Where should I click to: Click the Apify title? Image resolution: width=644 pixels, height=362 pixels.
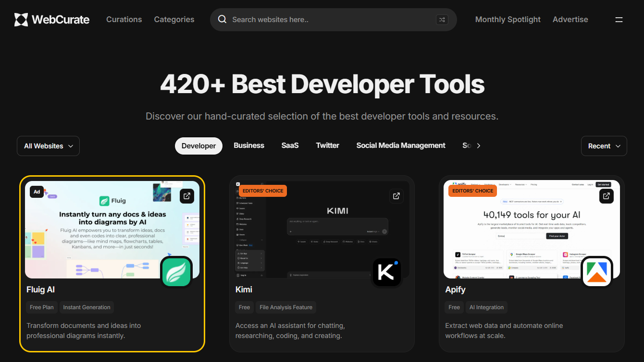(456, 290)
